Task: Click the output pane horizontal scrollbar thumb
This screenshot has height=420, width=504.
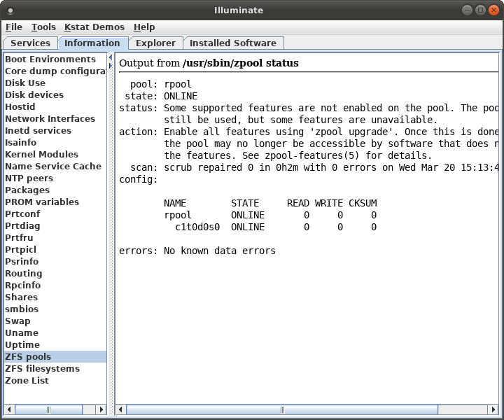Action: (x=282, y=409)
